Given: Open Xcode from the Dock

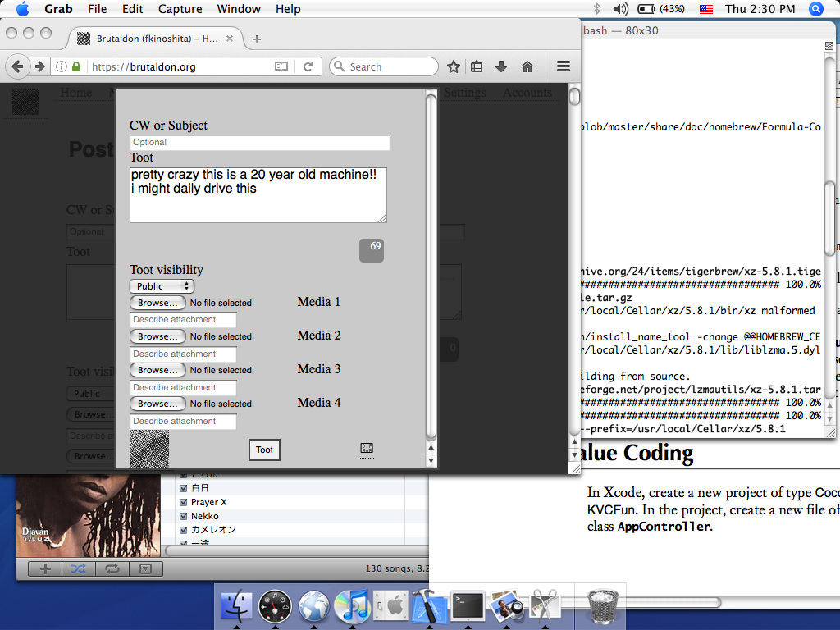Looking at the screenshot, I should tap(429, 607).
